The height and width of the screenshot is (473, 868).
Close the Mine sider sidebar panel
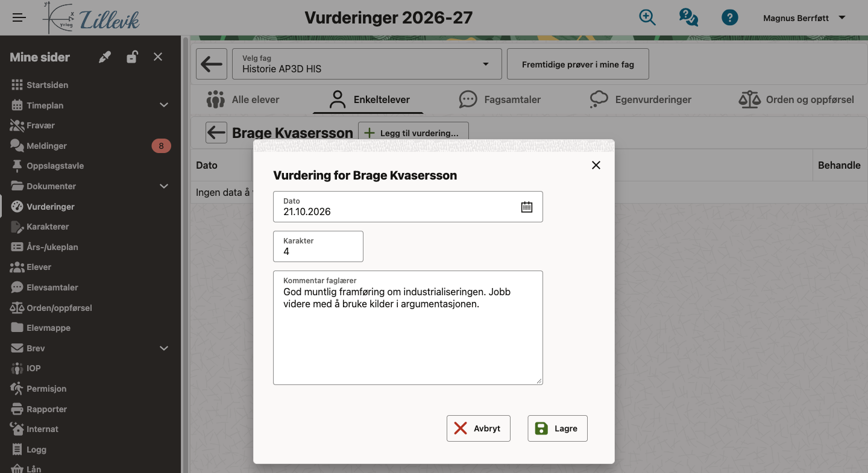click(158, 57)
